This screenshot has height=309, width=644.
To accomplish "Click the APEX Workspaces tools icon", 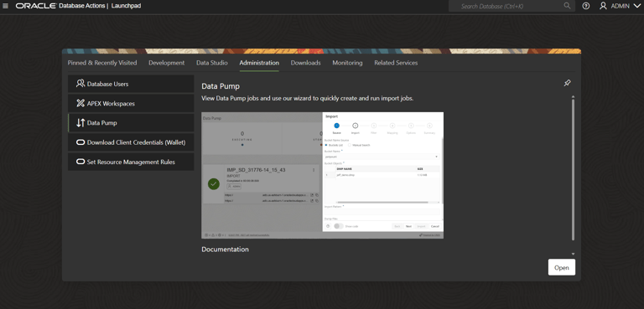I will [80, 103].
